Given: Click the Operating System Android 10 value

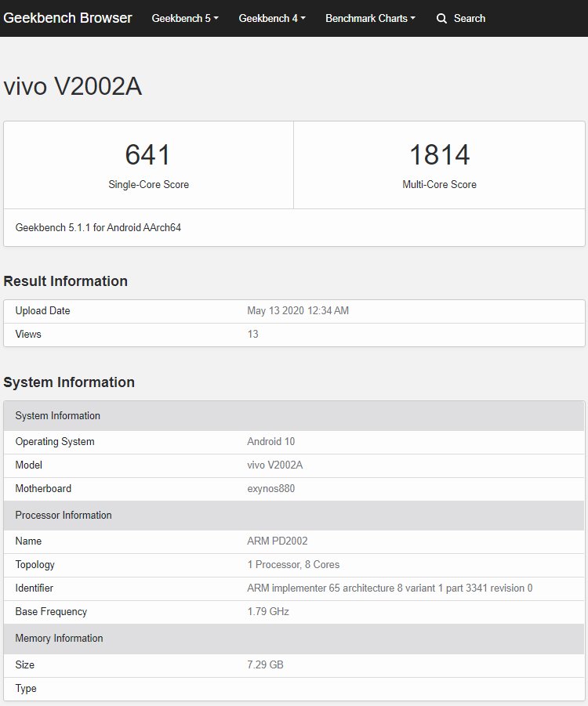Looking at the screenshot, I should click(270, 442).
